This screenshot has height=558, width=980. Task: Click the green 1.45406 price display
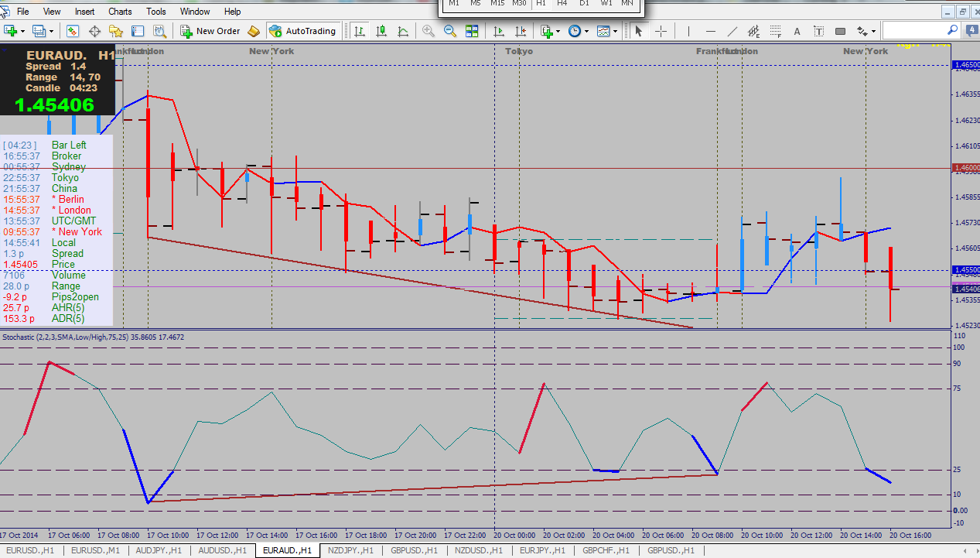54,105
